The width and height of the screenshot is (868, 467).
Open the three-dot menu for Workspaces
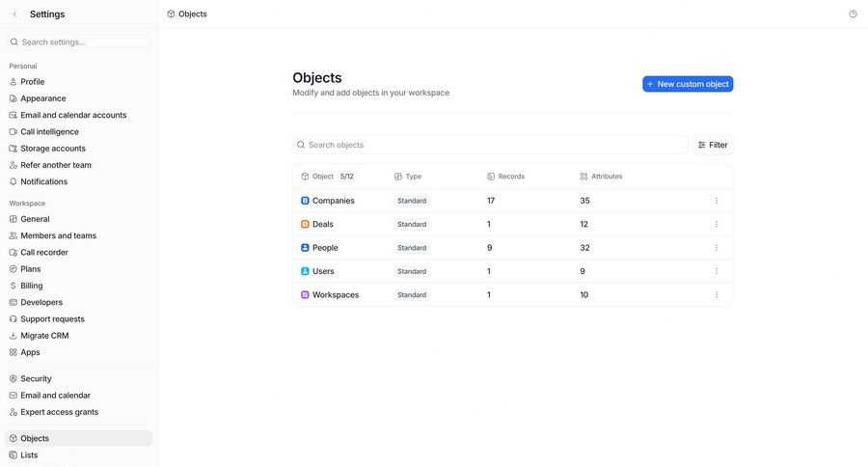click(x=717, y=294)
